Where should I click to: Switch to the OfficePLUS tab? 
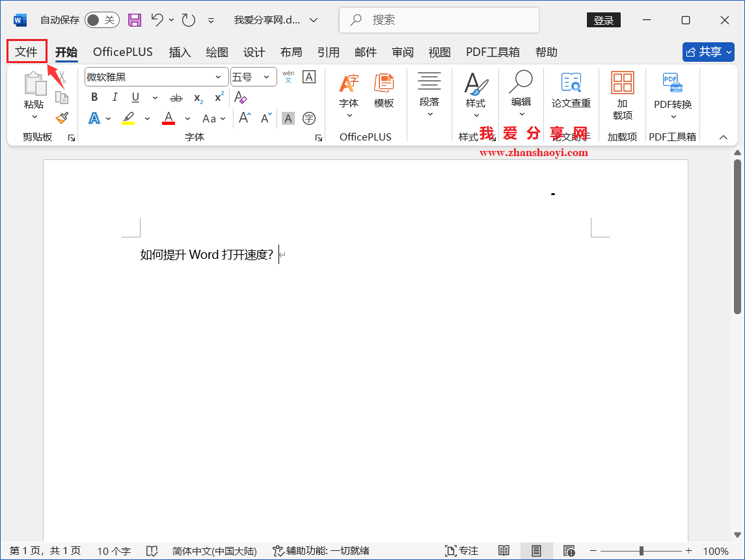point(122,52)
